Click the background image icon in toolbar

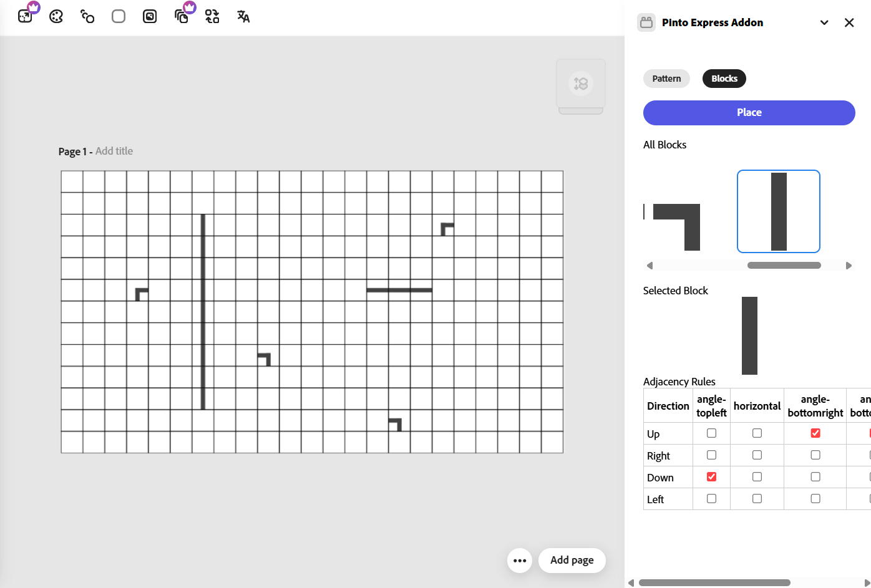pyautogui.click(x=150, y=16)
